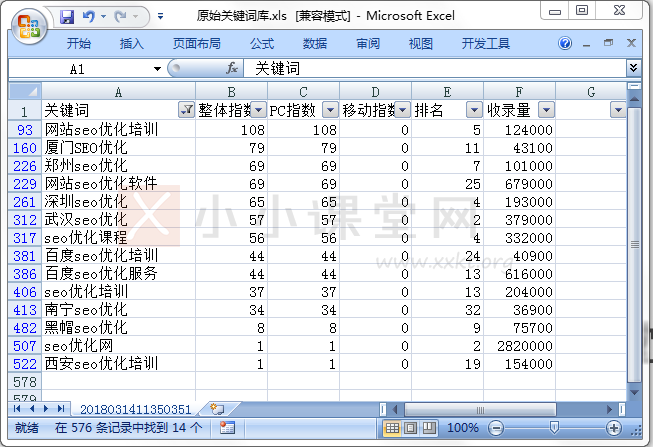The height and width of the screenshot is (447, 653).
Task: Click the Select All corner button
Action: [25, 91]
